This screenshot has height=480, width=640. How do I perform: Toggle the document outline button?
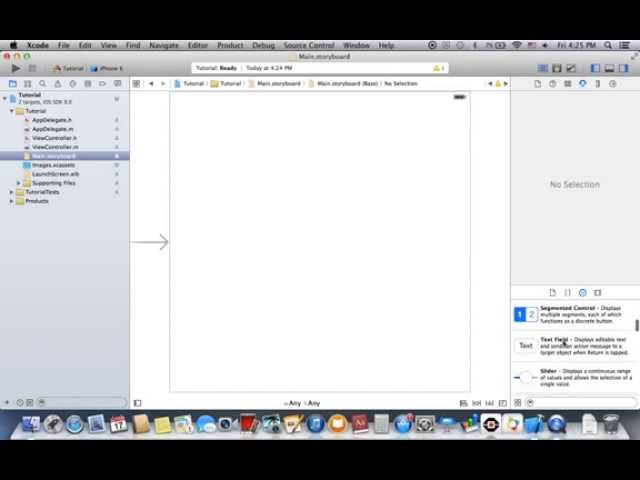point(138,403)
